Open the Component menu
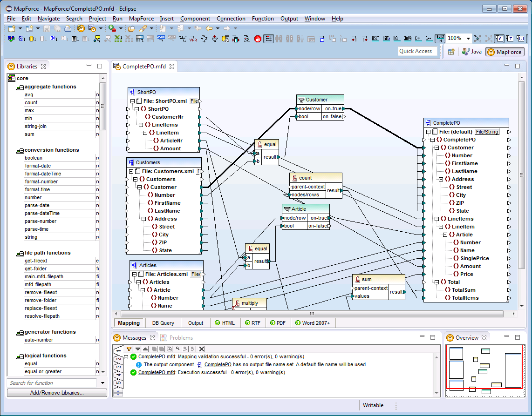Image resolution: width=532 pixels, height=416 pixels. pos(195,19)
